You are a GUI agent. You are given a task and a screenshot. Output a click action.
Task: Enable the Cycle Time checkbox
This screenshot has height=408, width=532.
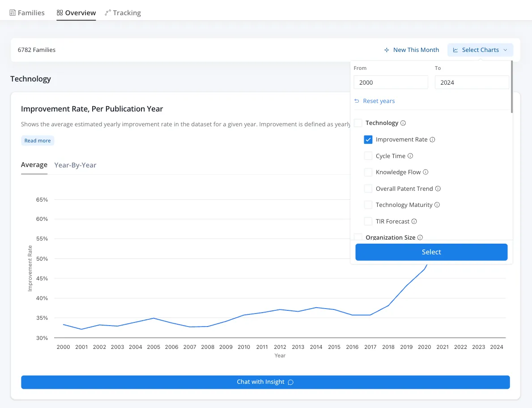pyautogui.click(x=368, y=156)
